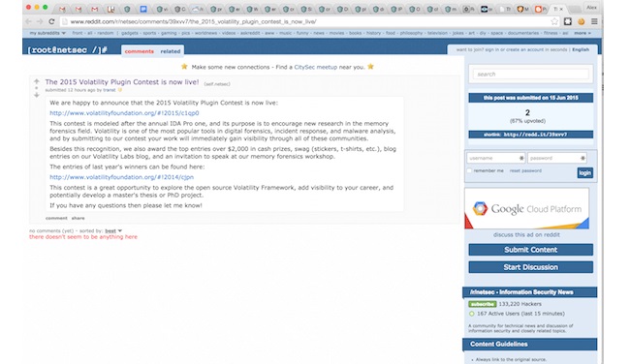Open the random subreddit link
Screen dimensions: 630x364
point(106,33)
